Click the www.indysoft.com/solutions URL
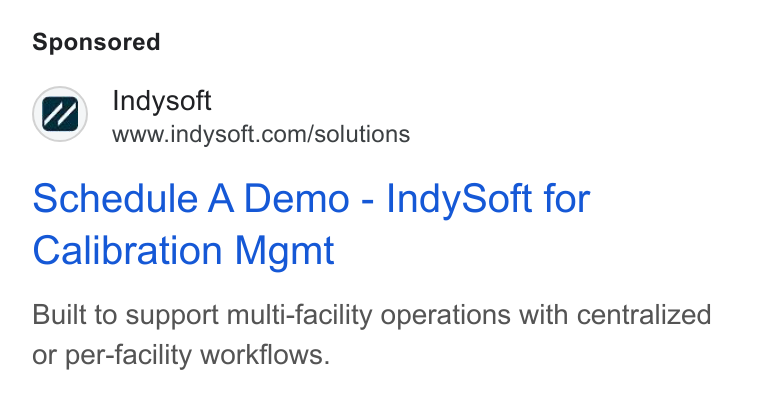This screenshot has height=398, width=760. point(261,134)
